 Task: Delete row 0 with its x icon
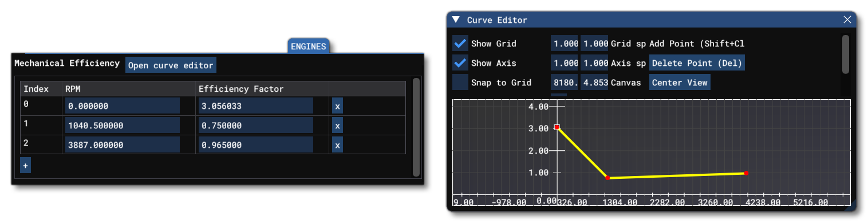click(337, 106)
